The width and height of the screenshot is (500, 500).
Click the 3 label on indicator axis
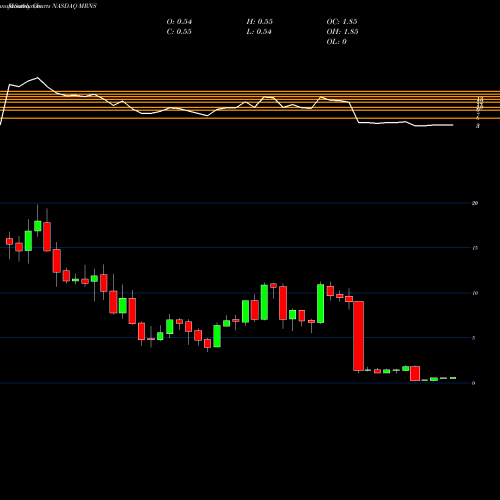tap(478, 126)
